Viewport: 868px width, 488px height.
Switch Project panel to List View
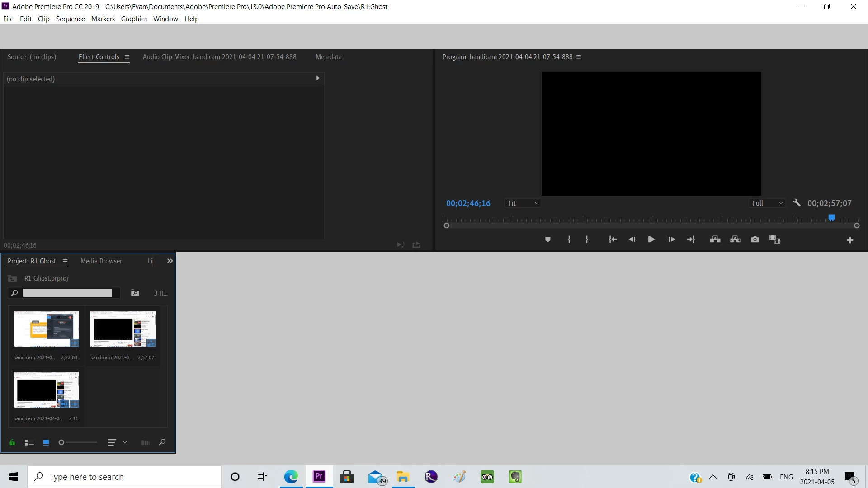coord(29,442)
